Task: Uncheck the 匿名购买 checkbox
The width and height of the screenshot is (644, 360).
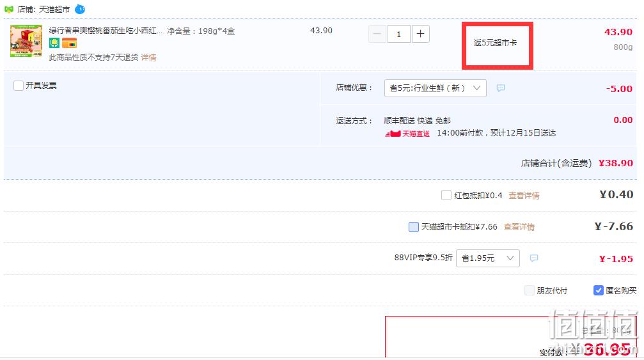Action: 599,290
